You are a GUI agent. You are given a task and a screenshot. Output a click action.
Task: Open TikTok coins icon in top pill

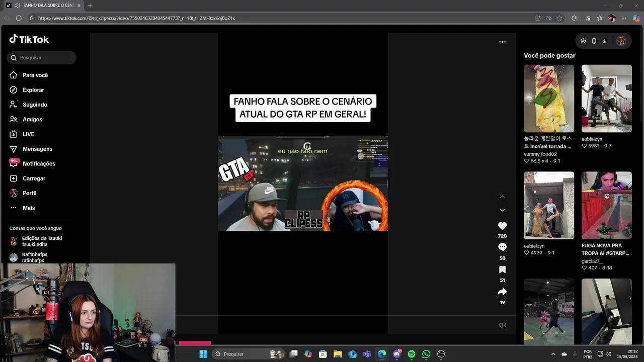click(x=583, y=41)
